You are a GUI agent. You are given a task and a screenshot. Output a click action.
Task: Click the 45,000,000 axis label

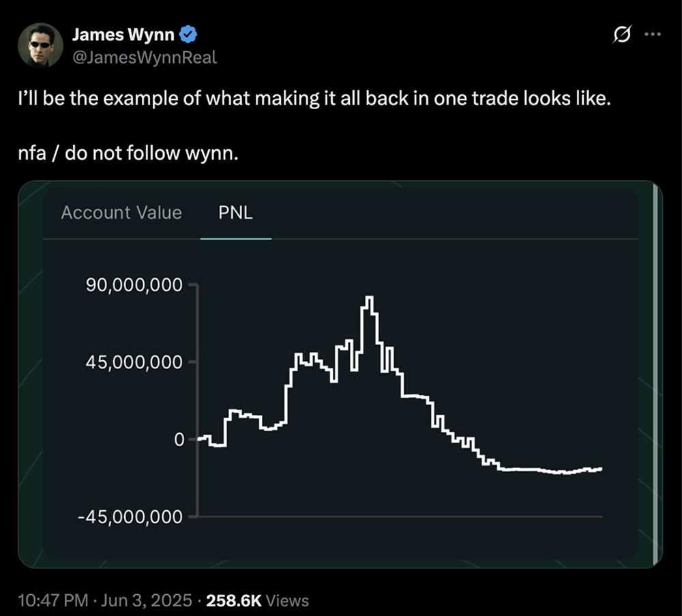[134, 362]
